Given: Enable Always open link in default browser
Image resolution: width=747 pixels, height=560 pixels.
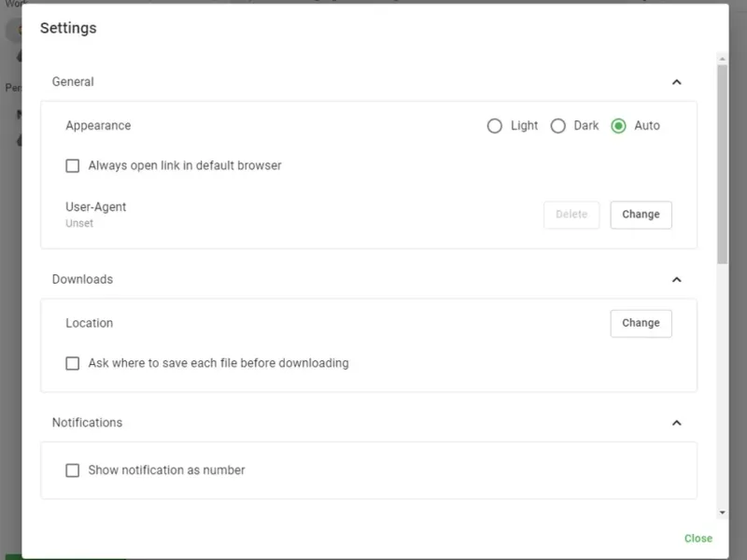Looking at the screenshot, I should [73, 166].
